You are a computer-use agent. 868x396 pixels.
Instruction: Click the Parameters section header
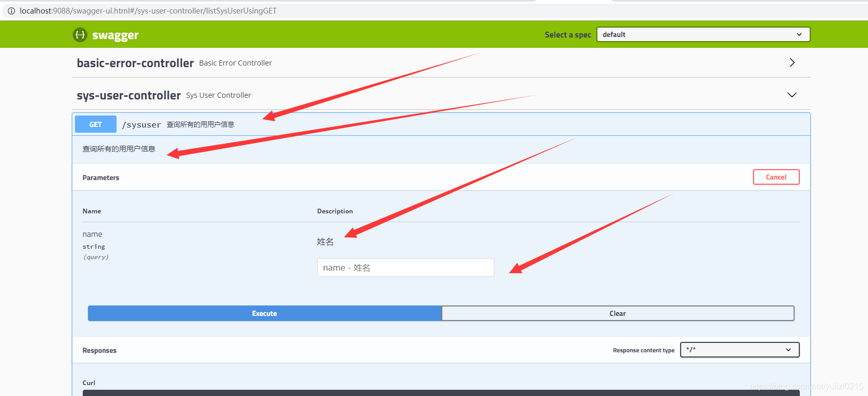click(101, 178)
